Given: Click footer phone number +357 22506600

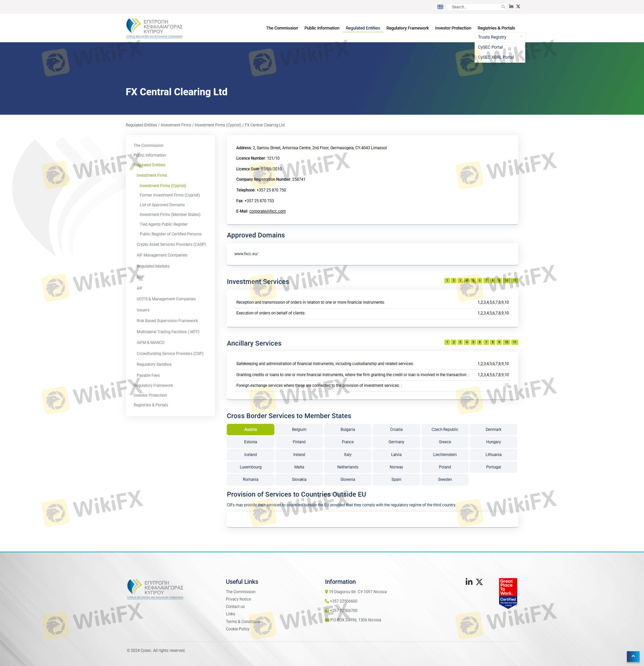Looking at the screenshot, I should tap(343, 601).
